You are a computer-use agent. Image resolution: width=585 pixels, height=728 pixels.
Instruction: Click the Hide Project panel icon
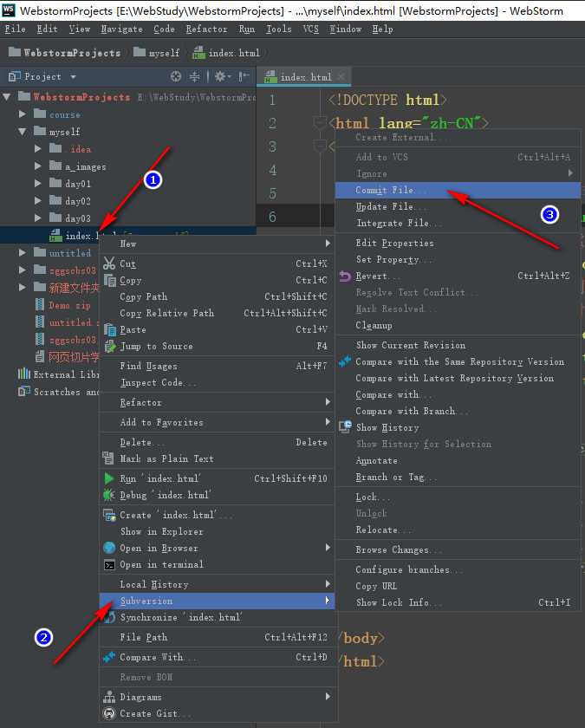pyautogui.click(x=244, y=76)
